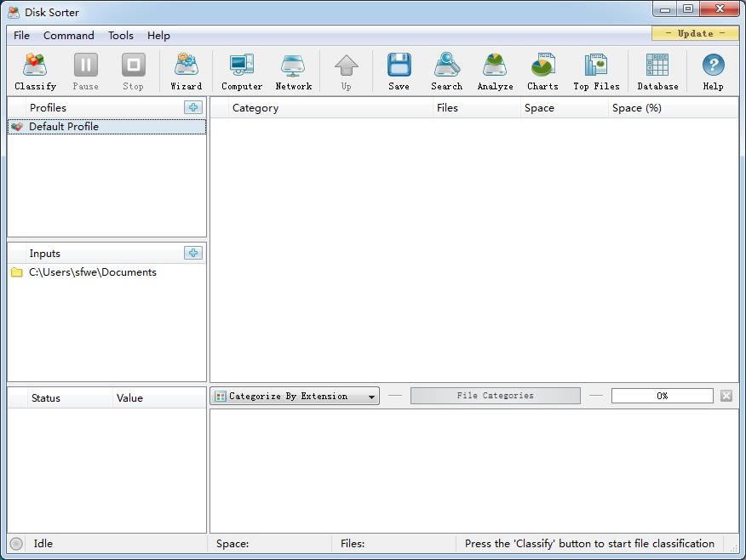The height and width of the screenshot is (560, 746).
Task: Open the Help menu
Action: (158, 36)
